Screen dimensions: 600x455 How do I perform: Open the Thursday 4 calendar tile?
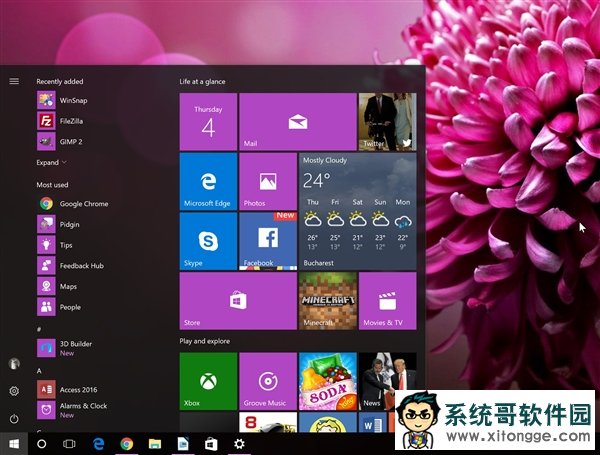click(x=208, y=122)
